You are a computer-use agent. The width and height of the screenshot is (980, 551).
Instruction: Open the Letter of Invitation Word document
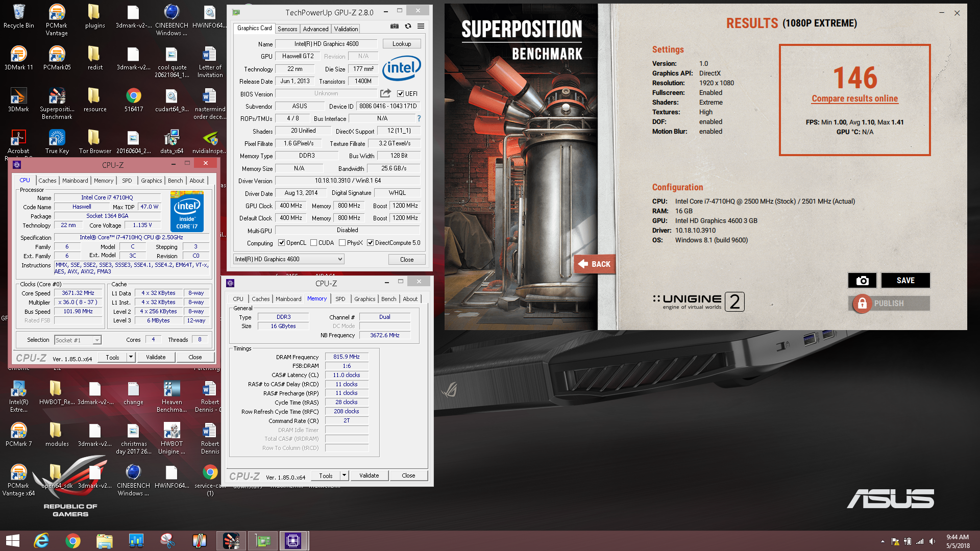[210, 62]
